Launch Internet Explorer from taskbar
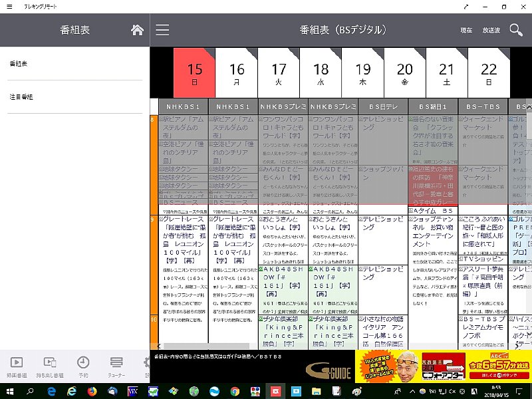Screen dimensions: 532x399 [x=72, y=391]
